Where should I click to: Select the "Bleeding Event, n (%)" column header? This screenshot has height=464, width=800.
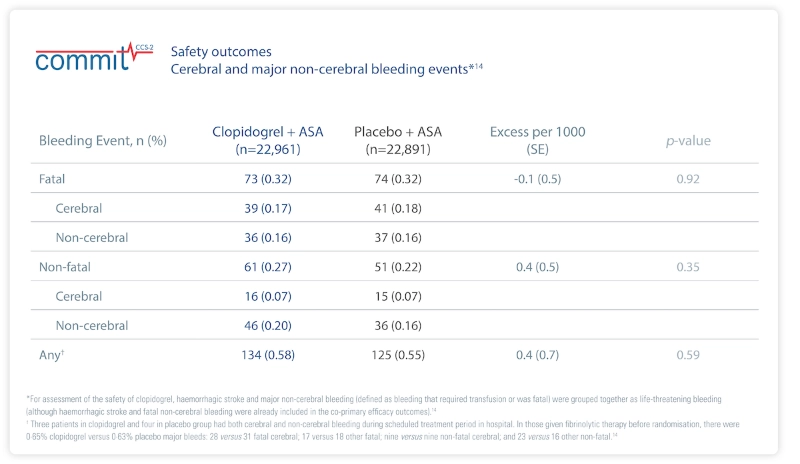point(102,141)
